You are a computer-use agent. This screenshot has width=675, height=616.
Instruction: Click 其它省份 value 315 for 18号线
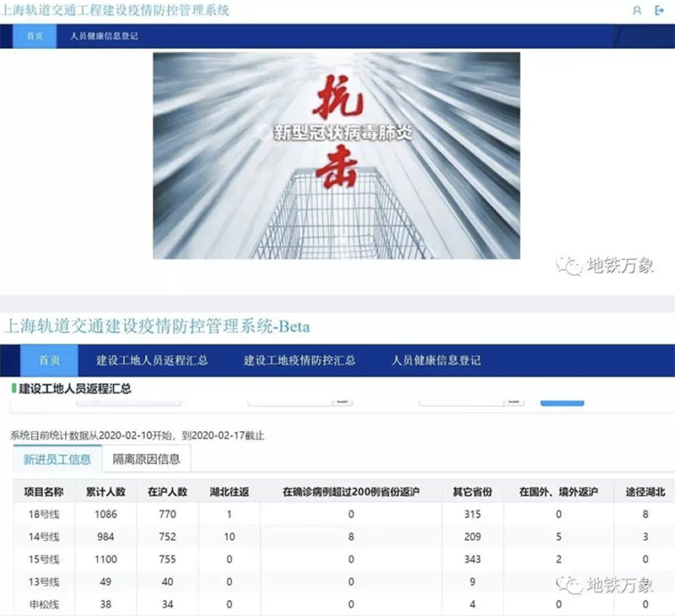pos(472,515)
